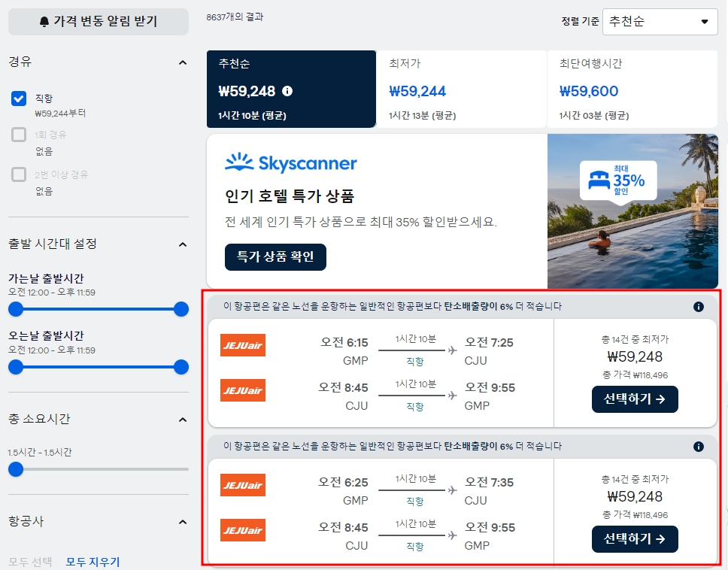Click the 총 소요시간 slider handle
This screenshot has height=570, width=728.
(16, 469)
